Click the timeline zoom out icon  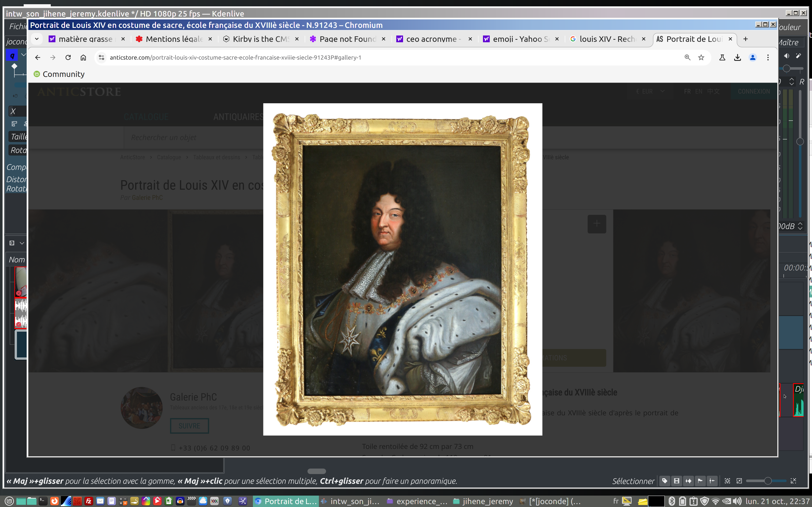coord(739,481)
